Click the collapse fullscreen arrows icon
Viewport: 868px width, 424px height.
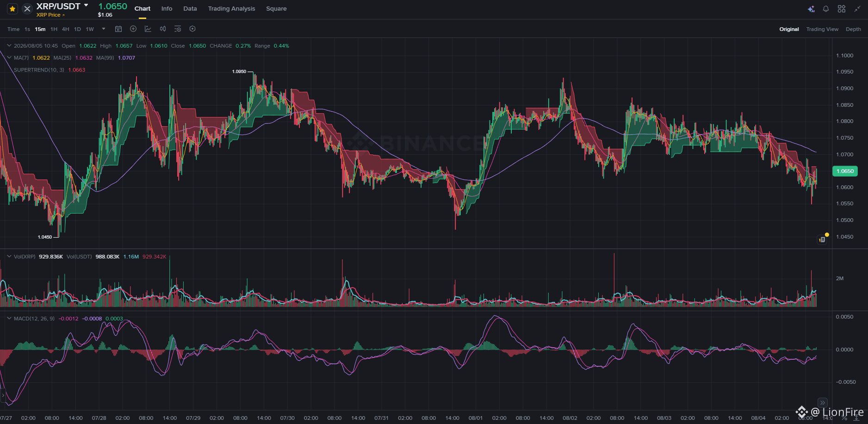coord(857,9)
